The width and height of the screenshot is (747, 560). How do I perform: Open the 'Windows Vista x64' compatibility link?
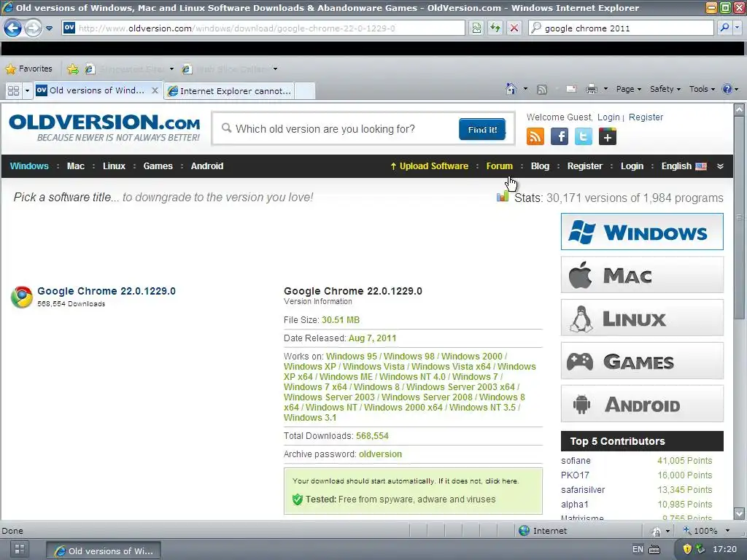point(451,367)
